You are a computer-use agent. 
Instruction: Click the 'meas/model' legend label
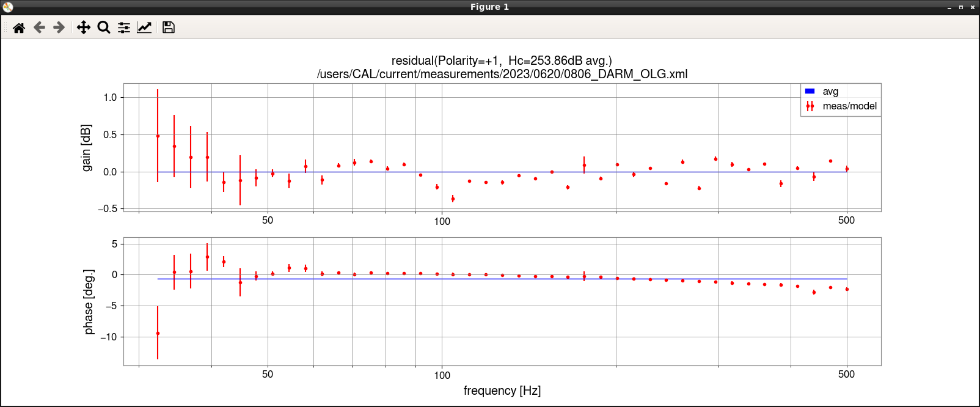tap(849, 106)
